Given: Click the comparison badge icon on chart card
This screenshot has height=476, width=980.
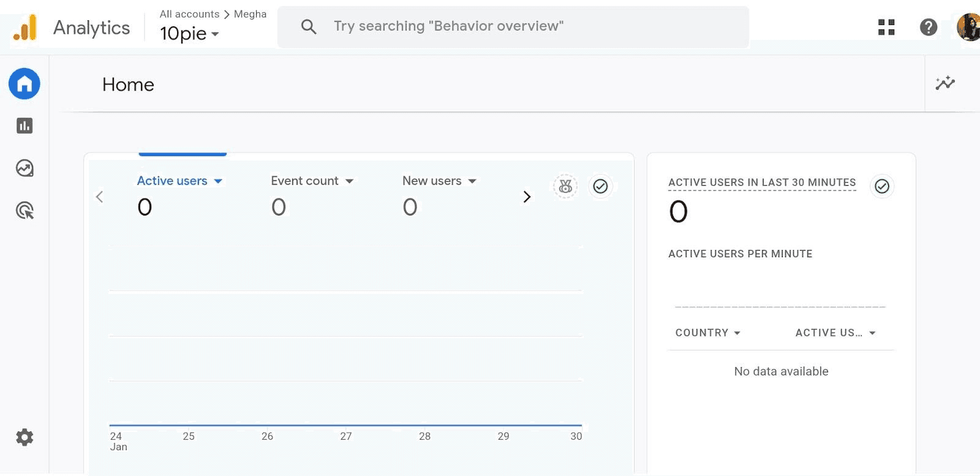Looking at the screenshot, I should [x=565, y=186].
